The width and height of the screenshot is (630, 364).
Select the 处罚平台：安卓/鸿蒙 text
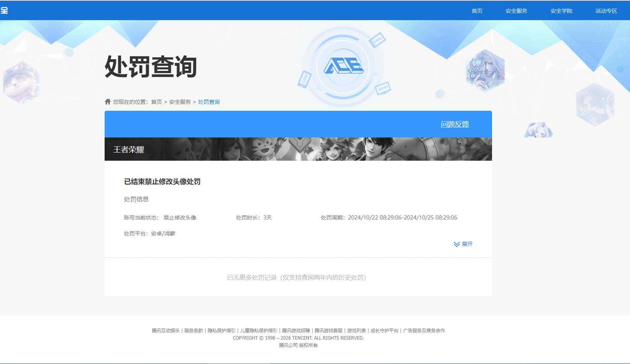pos(150,234)
